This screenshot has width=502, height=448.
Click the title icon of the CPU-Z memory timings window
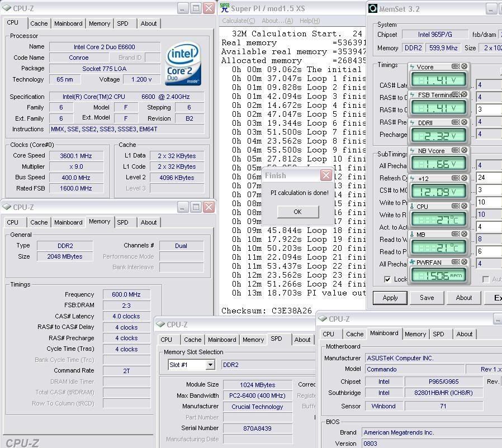click(x=7, y=207)
